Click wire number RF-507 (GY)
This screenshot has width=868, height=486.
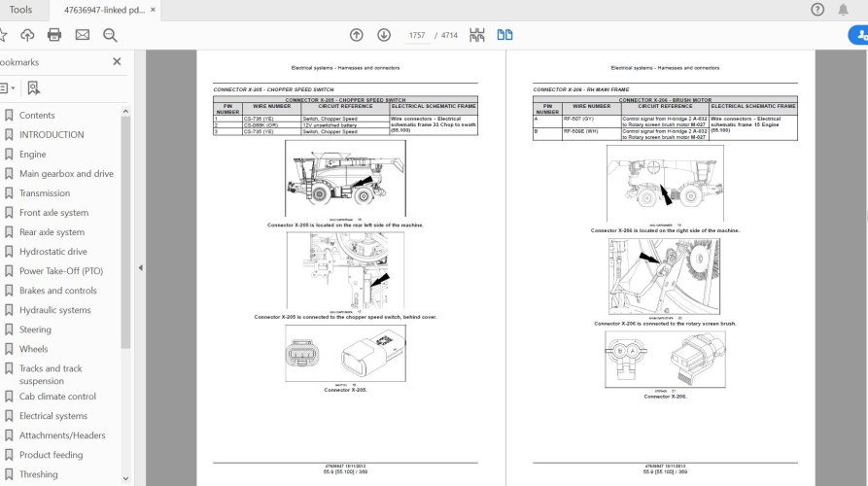click(x=578, y=119)
